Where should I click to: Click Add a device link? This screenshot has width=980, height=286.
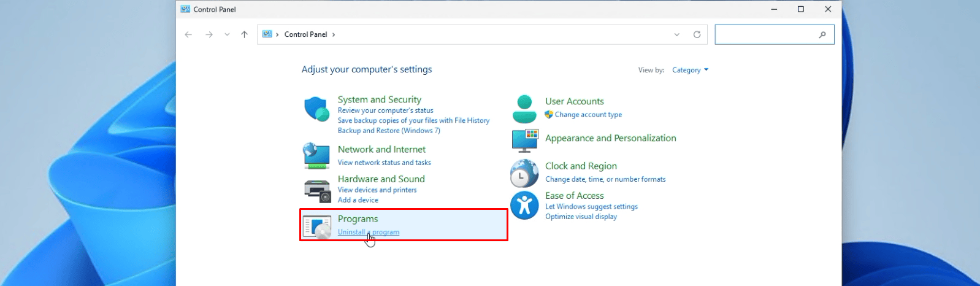pos(358,199)
